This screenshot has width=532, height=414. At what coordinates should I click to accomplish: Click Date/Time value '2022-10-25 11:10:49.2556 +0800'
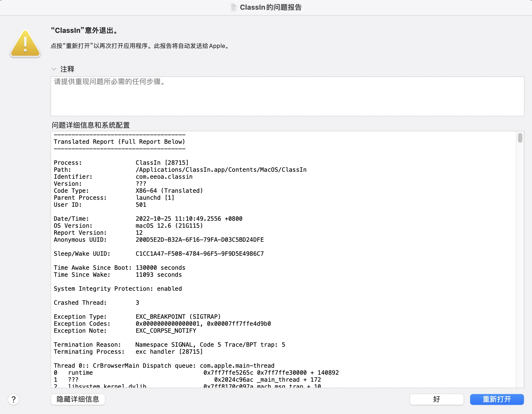pos(189,219)
